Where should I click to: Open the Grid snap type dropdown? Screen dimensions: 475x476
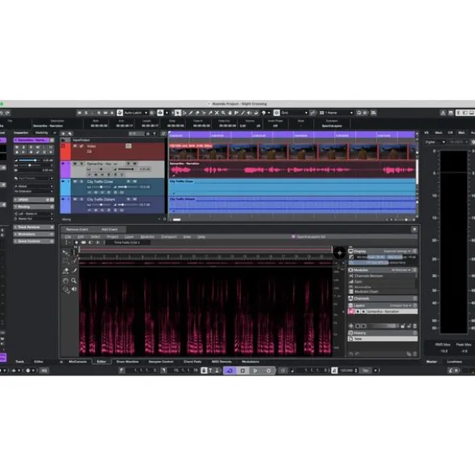pos(294,113)
